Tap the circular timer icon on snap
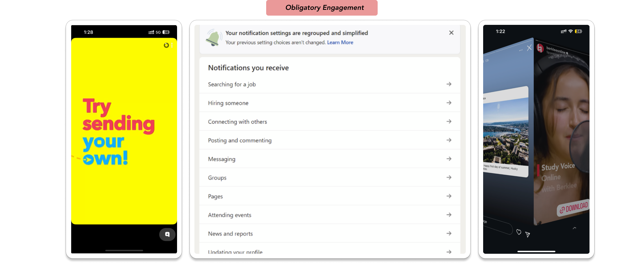 [x=166, y=45]
